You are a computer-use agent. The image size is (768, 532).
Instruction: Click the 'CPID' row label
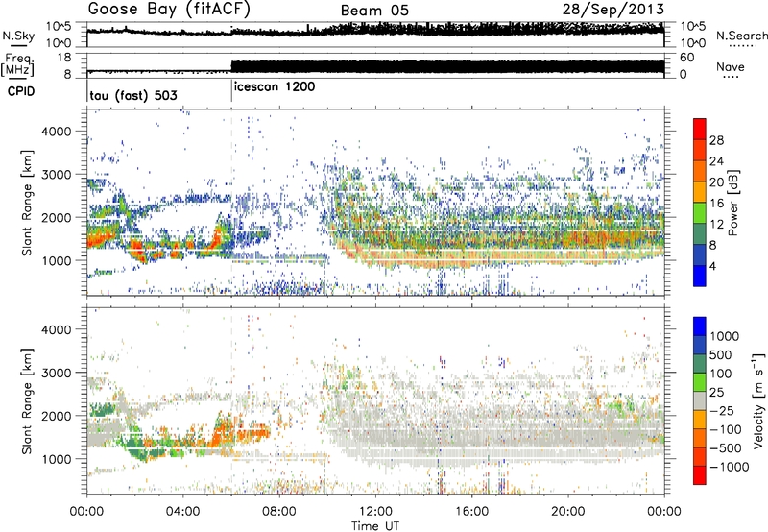point(21,91)
